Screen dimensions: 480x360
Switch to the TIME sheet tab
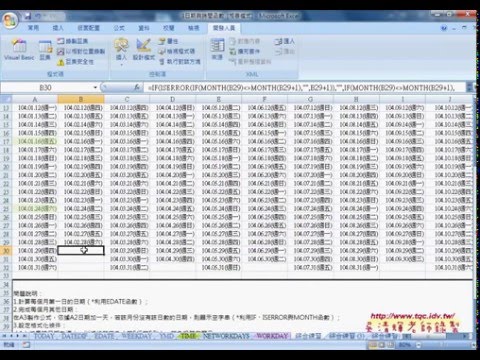point(188,336)
